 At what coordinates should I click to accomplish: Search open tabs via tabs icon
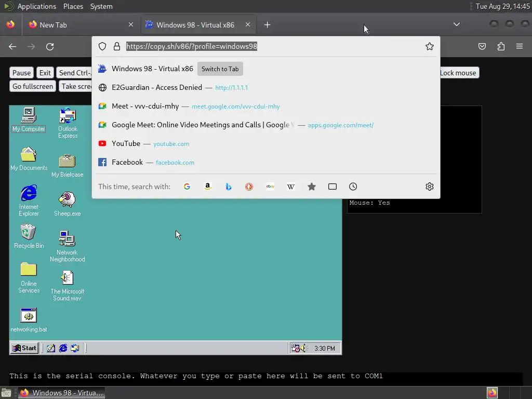[x=332, y=187]
